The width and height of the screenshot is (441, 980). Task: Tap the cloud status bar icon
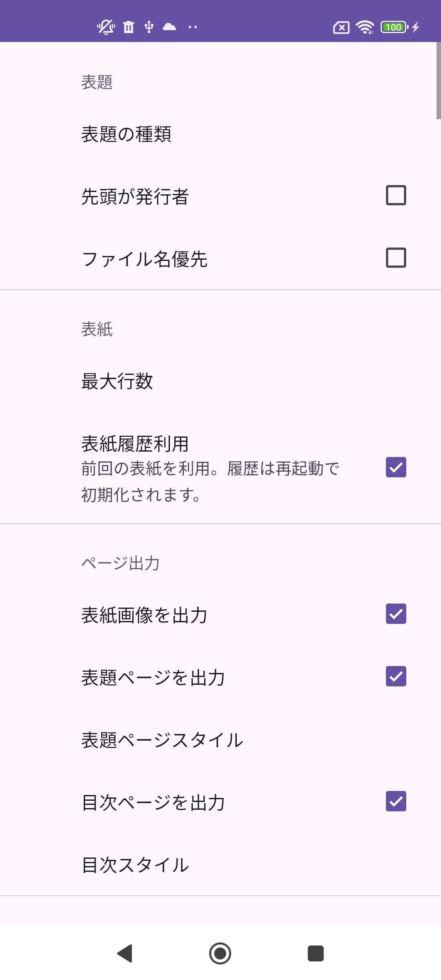169,27
